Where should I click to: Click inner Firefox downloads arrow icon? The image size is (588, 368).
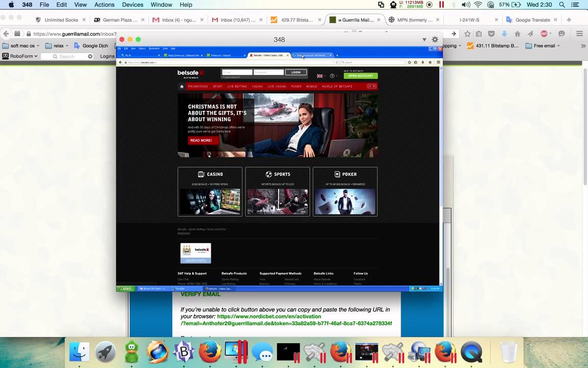click(423, 62)
